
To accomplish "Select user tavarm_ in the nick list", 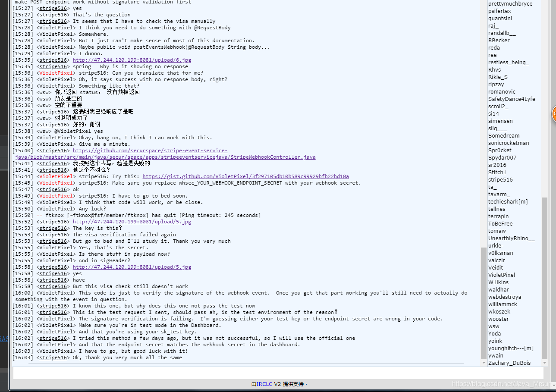I will coord(499,194).
